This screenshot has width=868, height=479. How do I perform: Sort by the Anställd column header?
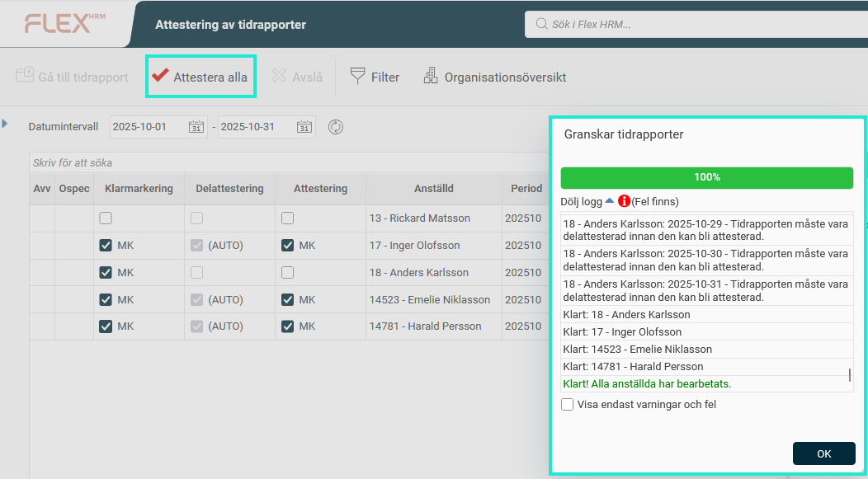[433, 189]
